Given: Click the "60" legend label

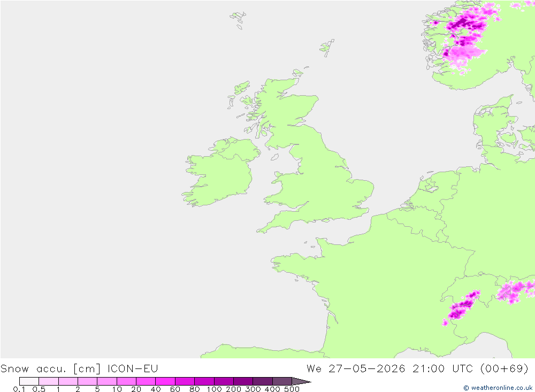Looking at the screenshot, I should pos(175,389).
